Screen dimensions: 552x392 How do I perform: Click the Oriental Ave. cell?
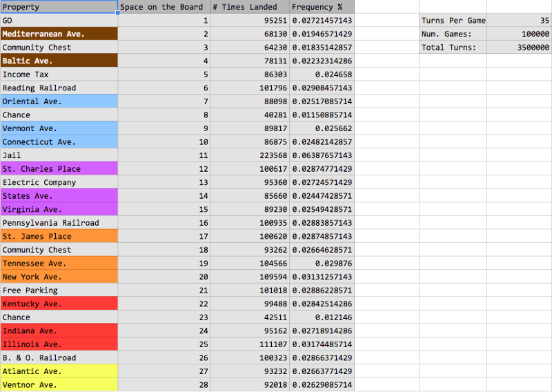pyautogui.click(x=59, y=101)
